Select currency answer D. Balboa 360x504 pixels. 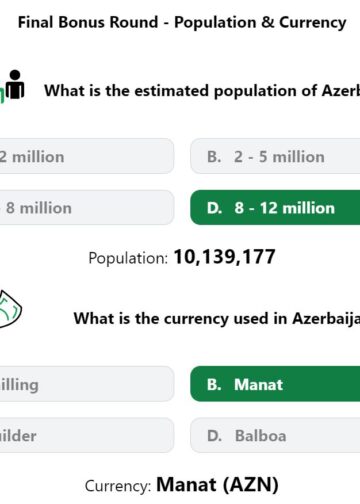(275, 435)
